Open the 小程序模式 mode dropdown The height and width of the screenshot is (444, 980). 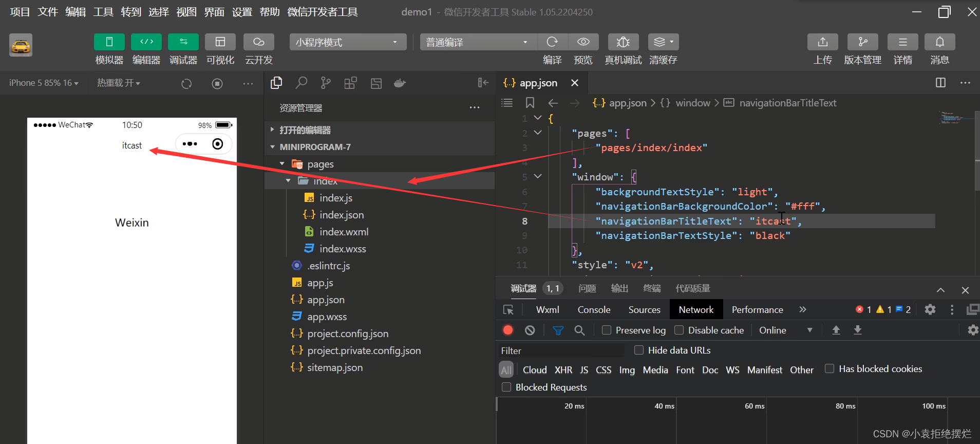[x=348, y=42]
